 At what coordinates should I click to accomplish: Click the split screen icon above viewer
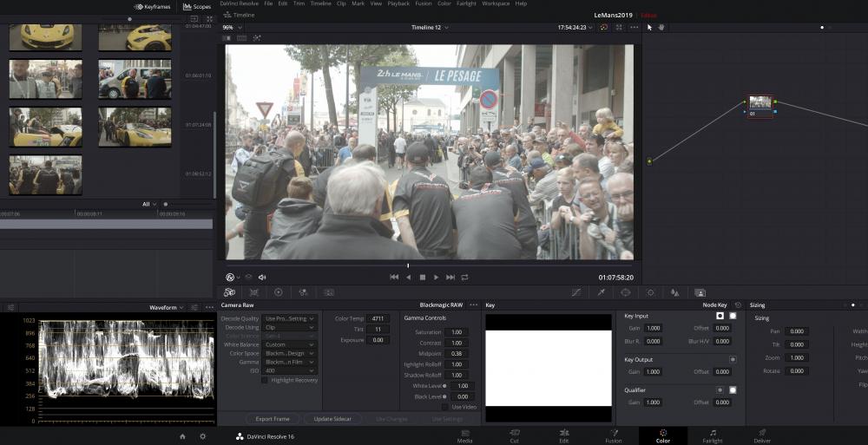(241, 38)
